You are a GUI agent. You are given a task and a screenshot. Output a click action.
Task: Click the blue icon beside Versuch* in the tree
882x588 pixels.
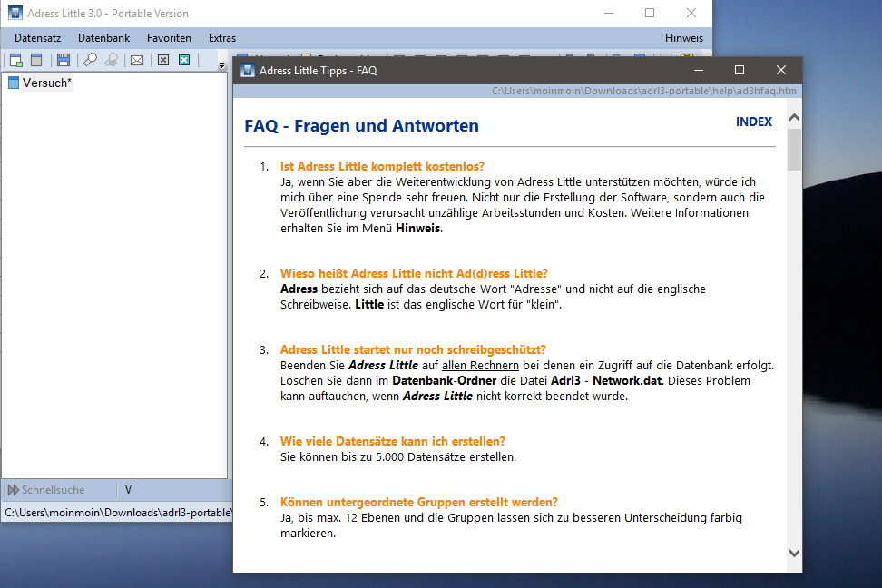(14, 83)
